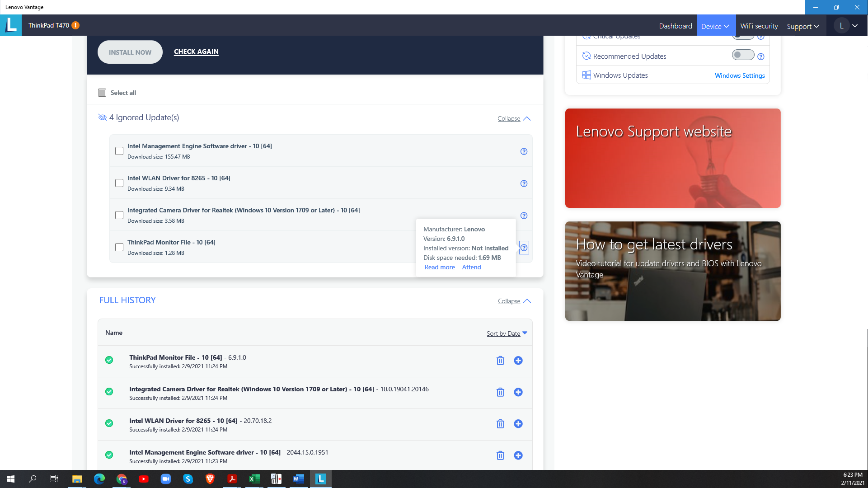This screenshot has height=488, width=868.
Task: Open Zoom from the taskbar
Action: [x=166, y=479]
